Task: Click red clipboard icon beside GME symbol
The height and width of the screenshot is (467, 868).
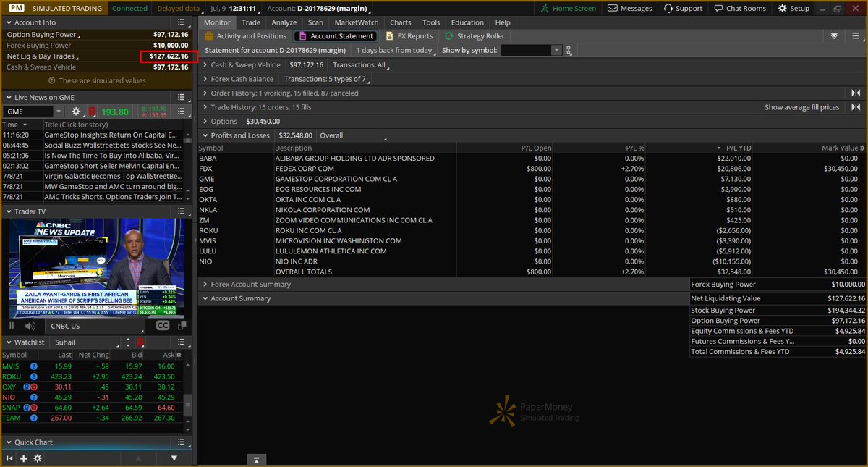Action: point(92,112)
